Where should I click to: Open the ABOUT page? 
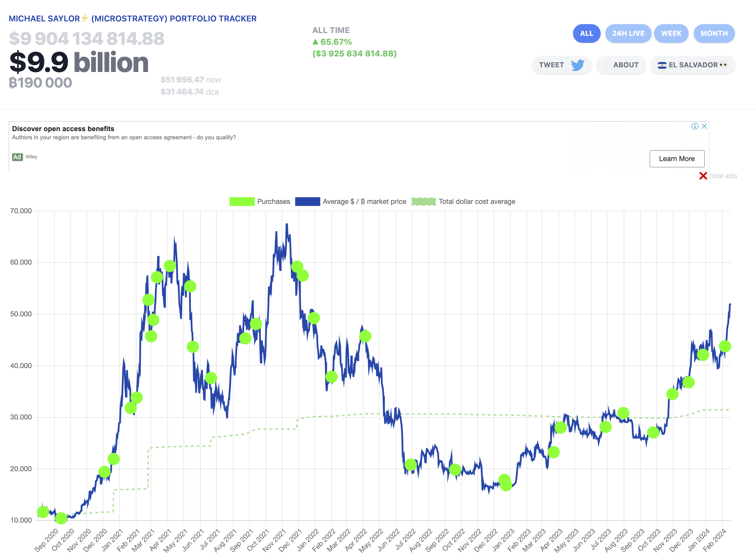[621, 65]
